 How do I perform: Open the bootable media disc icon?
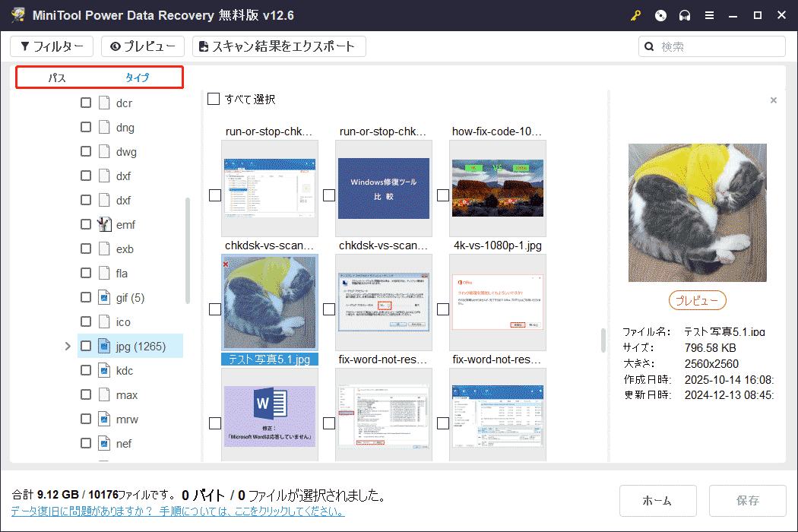click(x=660, y=14)
